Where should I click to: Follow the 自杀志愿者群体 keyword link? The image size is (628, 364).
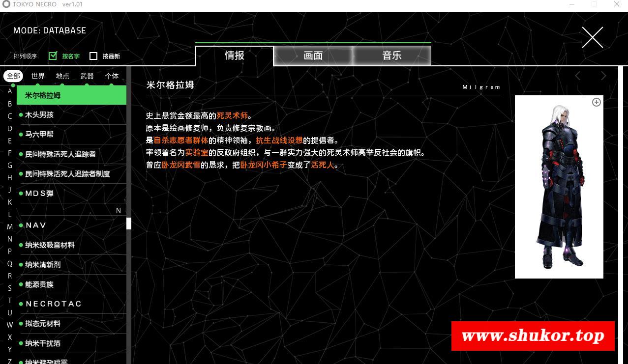click(181, 140)
